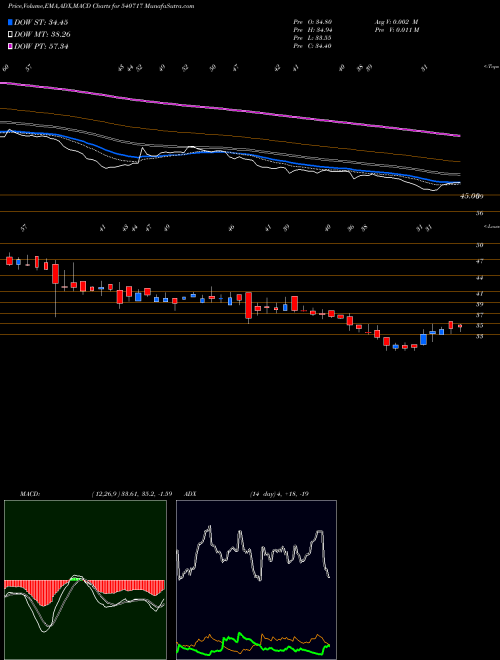Open the ADX indicator chart thumbnail
Screen dimensions: 500x660
click(x=256, y=580)
